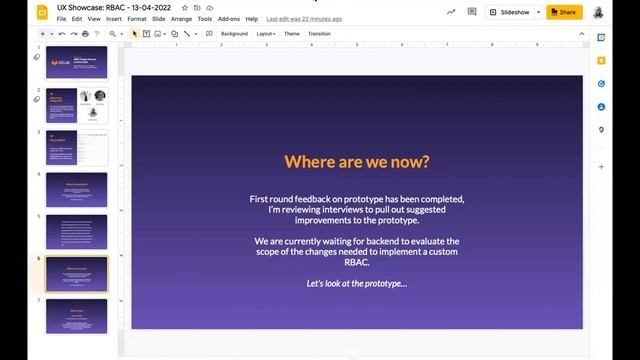Open the Insert menu
This screenshot has width=640, height=360.
pos(114,19)
